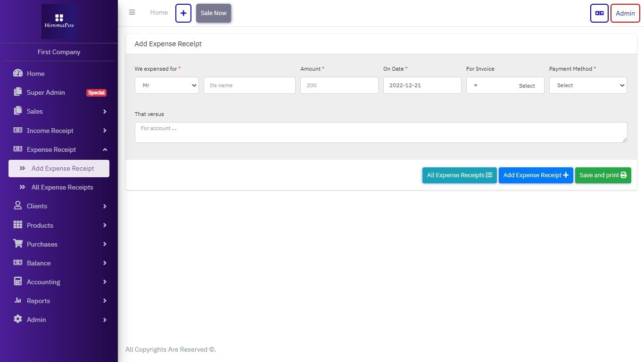Switch language with the translate icon
Viewport: 644px width, 362px height.
point(599,13)
